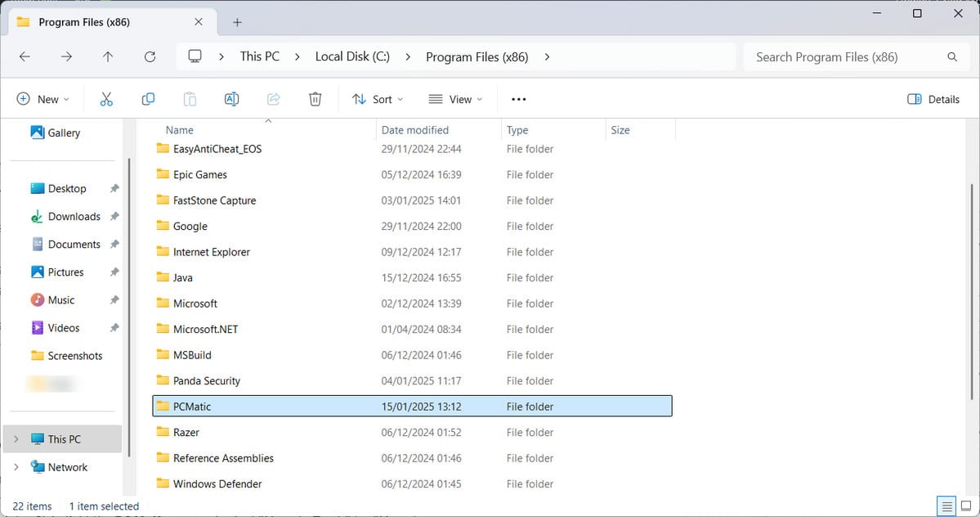The width and height of the screenshot is (980, 517).
Task: Select the EasyAntiCheat_EOS folder
Action: point(413,149)
